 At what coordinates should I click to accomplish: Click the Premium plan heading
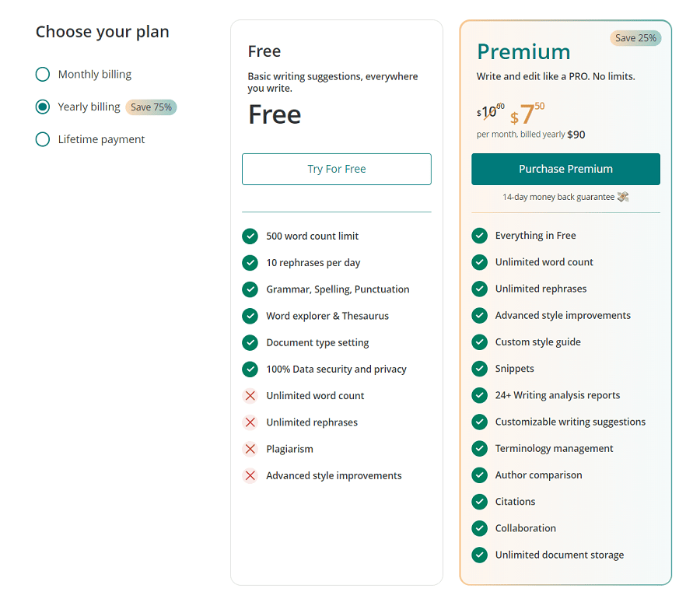pos(523,52)
